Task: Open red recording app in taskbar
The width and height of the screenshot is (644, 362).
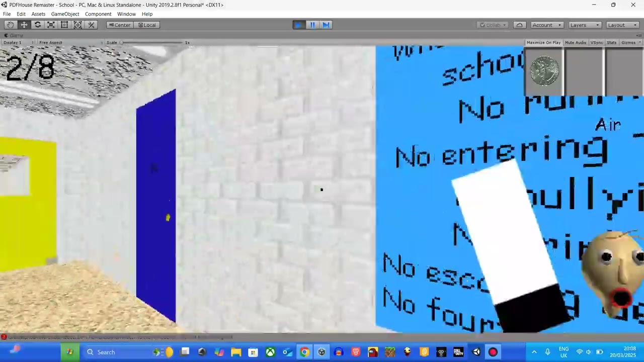Action: tap(493, 352)
